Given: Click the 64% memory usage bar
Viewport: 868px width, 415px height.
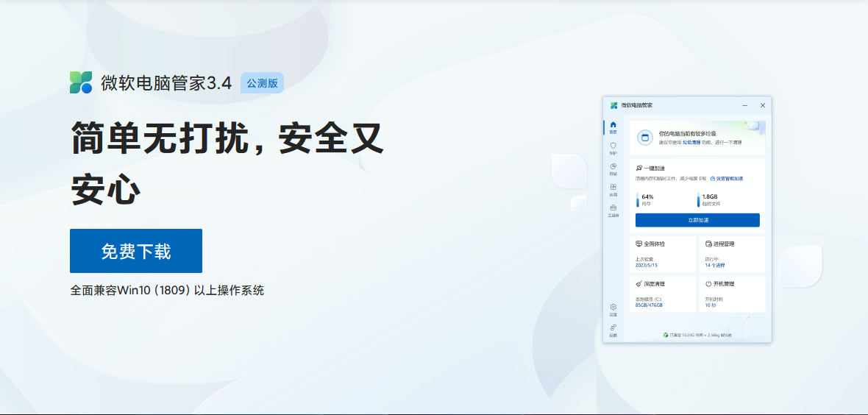Looking at the screenshot, I should [x=638, y=200].
